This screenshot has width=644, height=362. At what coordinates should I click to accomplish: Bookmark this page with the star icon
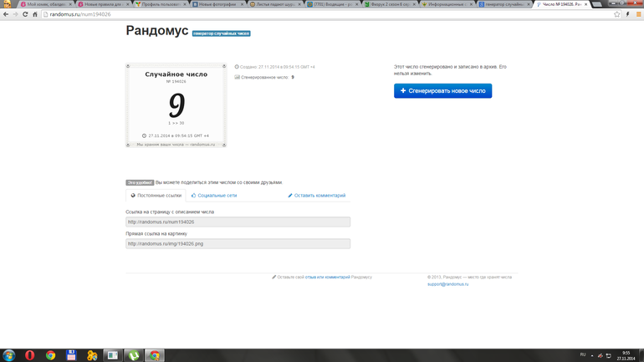(x=616, y=14)
